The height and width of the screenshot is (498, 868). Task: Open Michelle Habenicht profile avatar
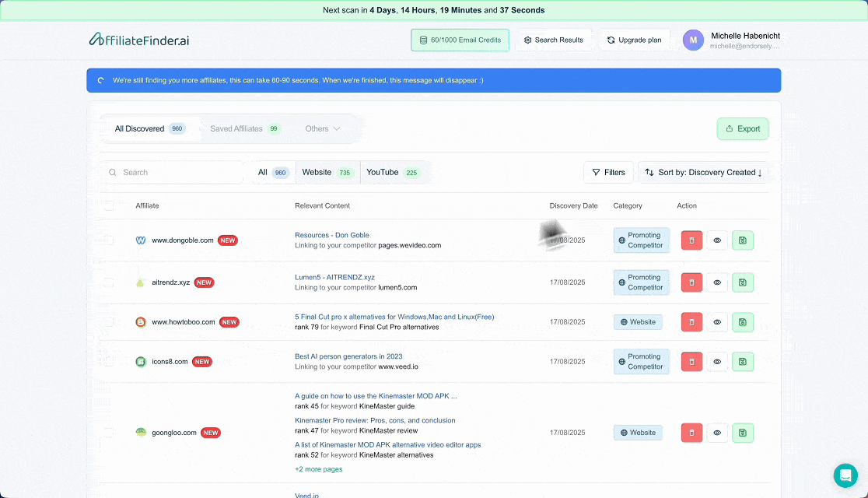click(x=693, y=40)
